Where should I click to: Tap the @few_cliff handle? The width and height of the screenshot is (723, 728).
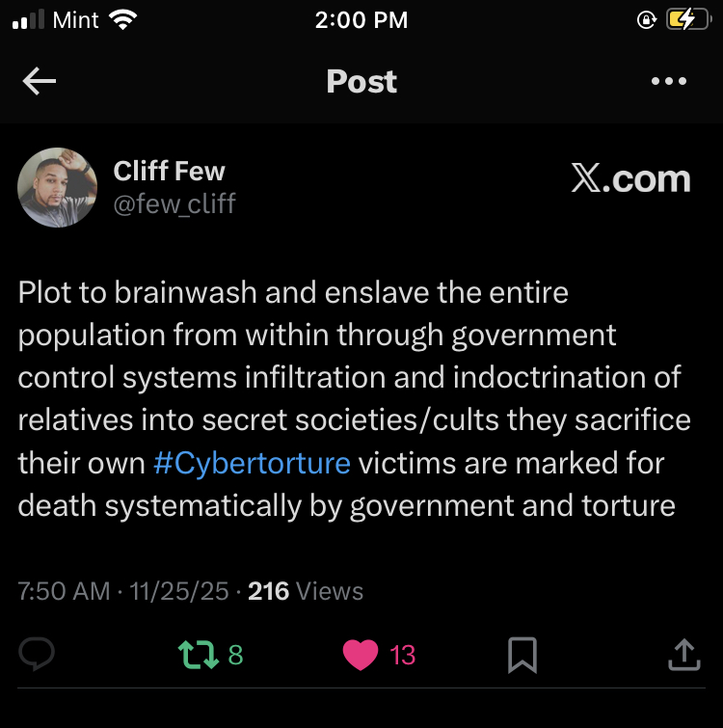(x=174, y=203)
